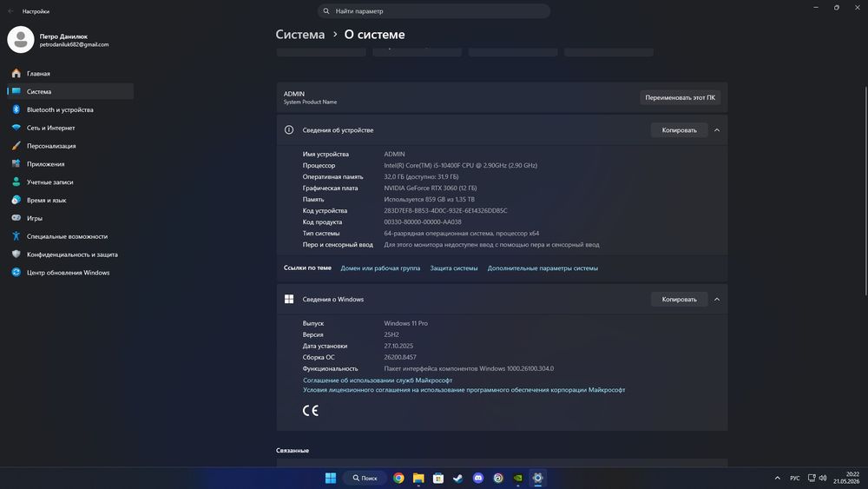Click Переименовать этот ПК button
Screen dimensions: 868x489
pyautogui.click(x=680, y=97)
